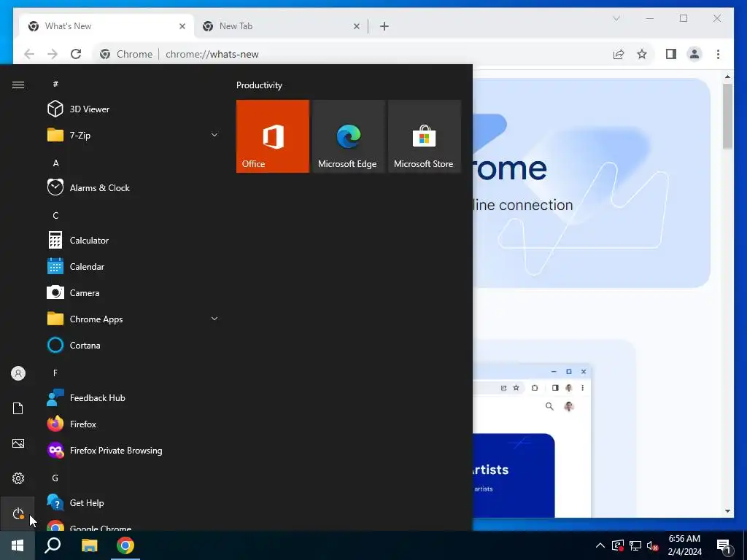Open Chrome's three-dot menu
747x560 pixels.
[x=718, y=54]
